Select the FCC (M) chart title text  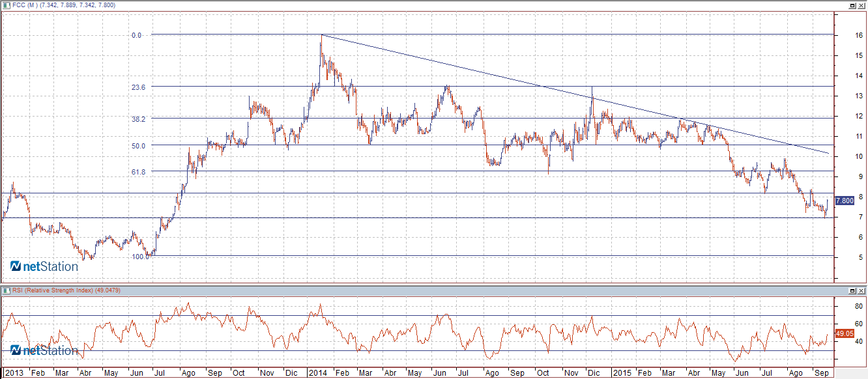pos(65,5)
